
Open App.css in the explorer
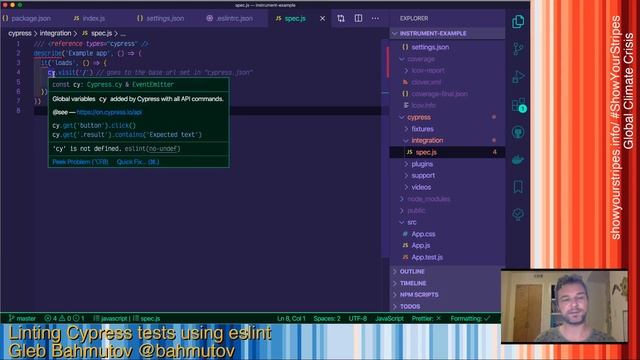click(423, 234)
